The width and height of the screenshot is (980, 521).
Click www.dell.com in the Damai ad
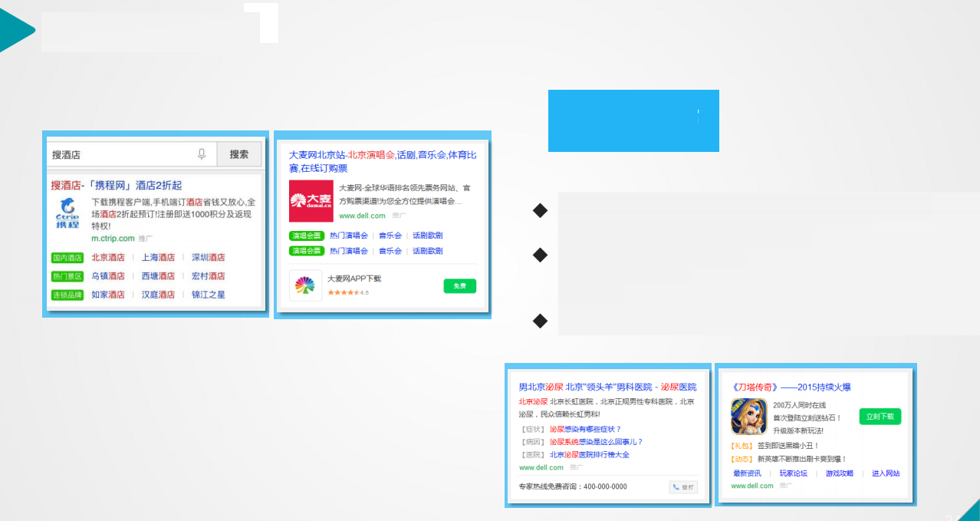tap(362, 216)
